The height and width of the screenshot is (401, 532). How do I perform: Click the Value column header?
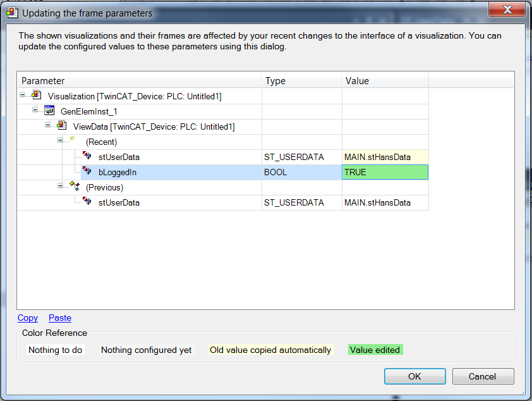click(x=385, y=81)
